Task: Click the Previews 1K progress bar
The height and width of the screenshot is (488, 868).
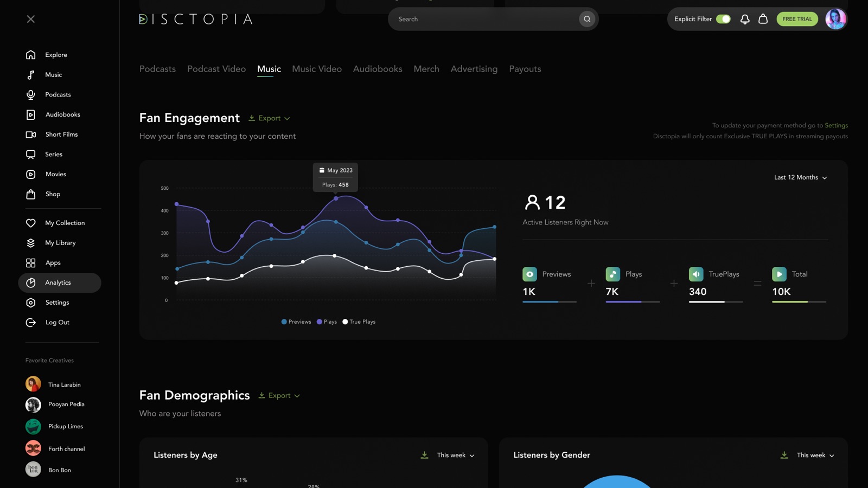Action: tap(550, 302)
